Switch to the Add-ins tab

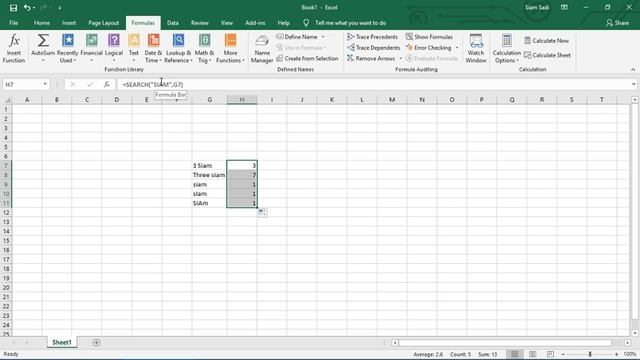click(255, 23)
